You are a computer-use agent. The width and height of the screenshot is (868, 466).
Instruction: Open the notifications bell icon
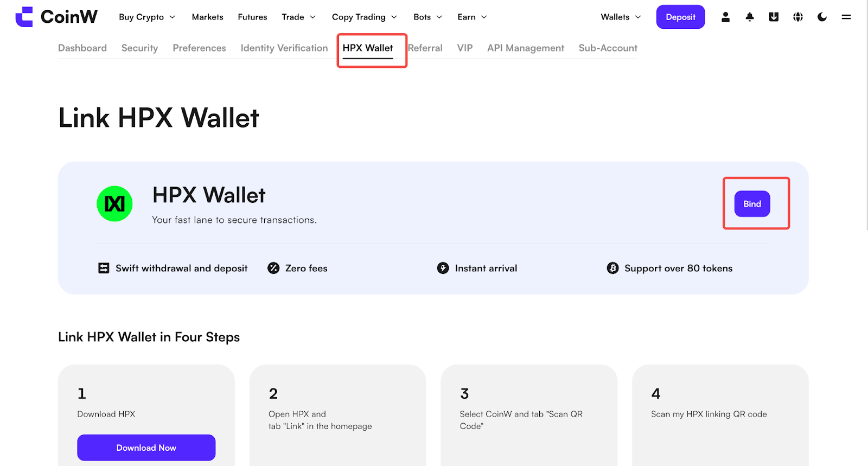coord(750,17)
